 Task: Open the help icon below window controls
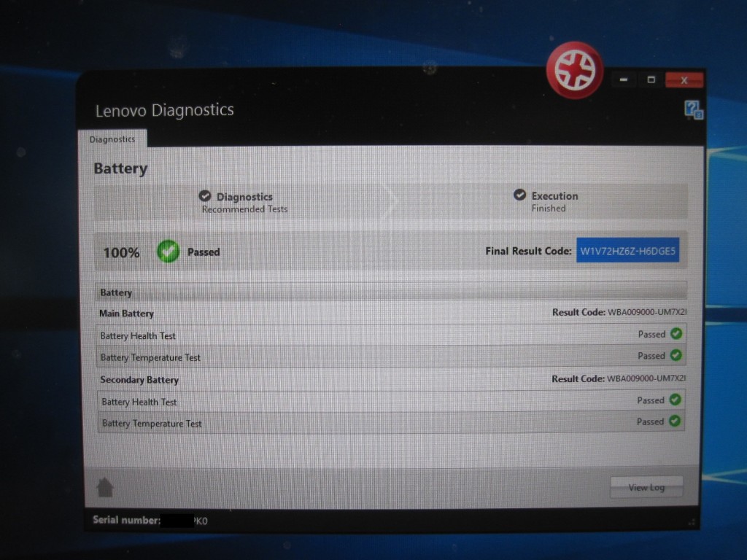(692, 110)
